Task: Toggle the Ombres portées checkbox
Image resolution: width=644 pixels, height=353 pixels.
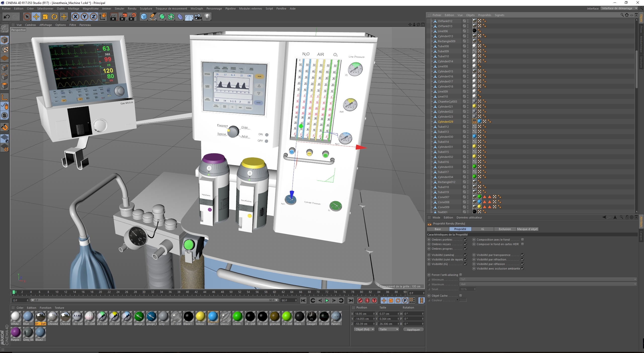Action: click(x=465, y=240)
